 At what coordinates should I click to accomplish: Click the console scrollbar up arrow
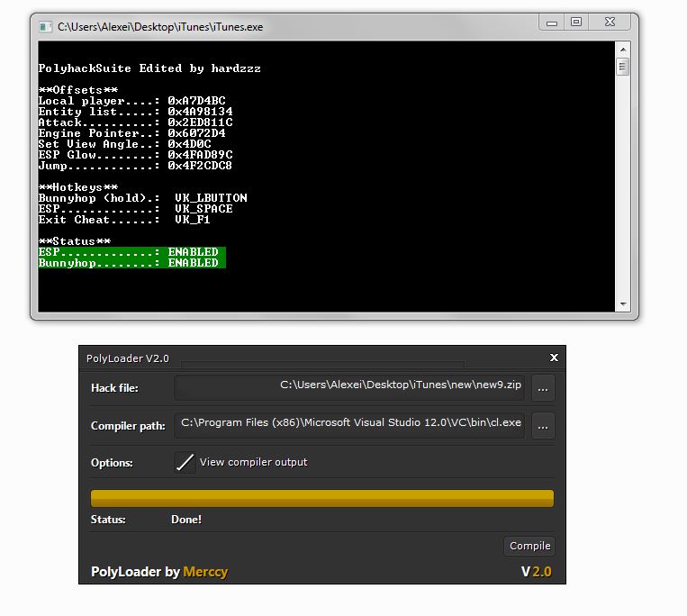pos(622,50)
